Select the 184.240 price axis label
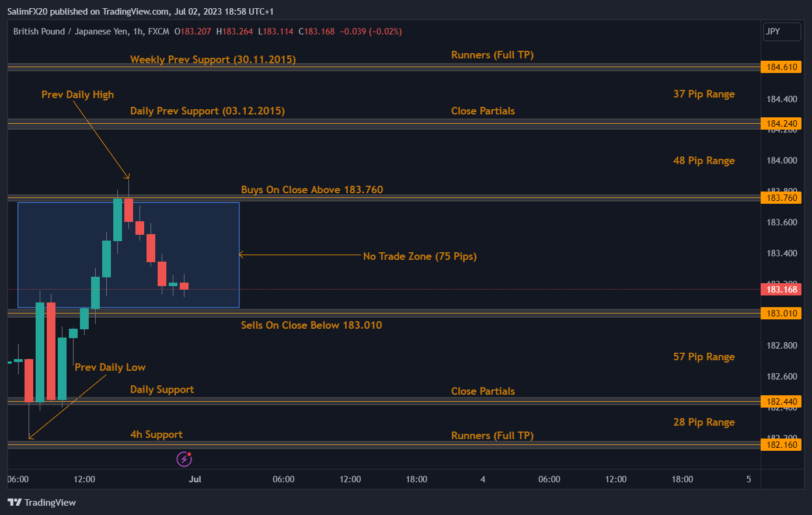Image resolution: width=812 pixels, height=515 pixels. (x=782, y=124)
